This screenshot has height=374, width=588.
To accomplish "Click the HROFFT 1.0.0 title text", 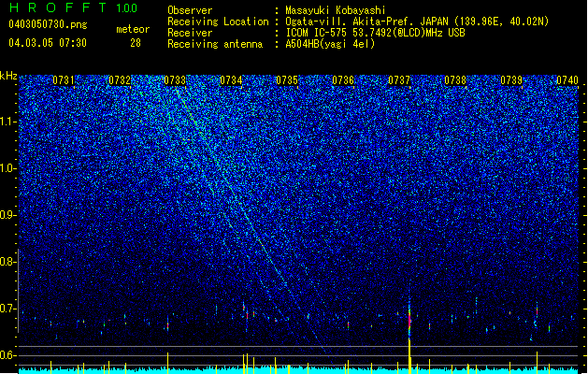I will pos(74,7).
